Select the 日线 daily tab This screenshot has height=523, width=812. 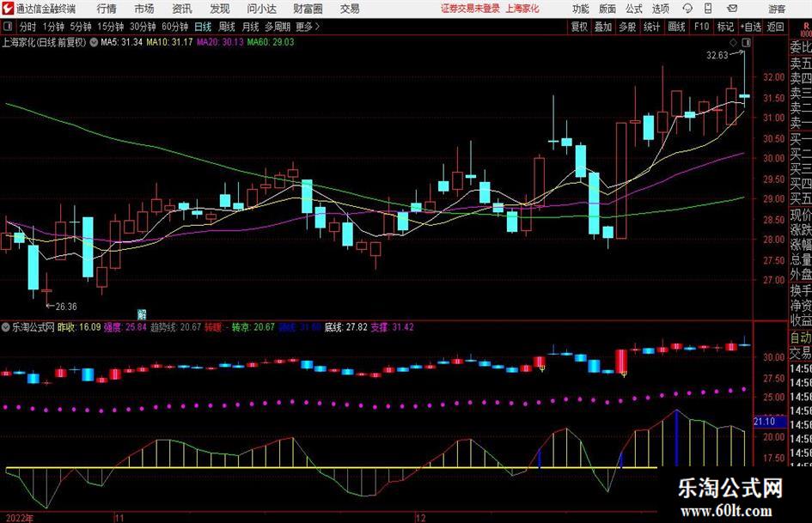pyautogui.click(x=203, y=27)
